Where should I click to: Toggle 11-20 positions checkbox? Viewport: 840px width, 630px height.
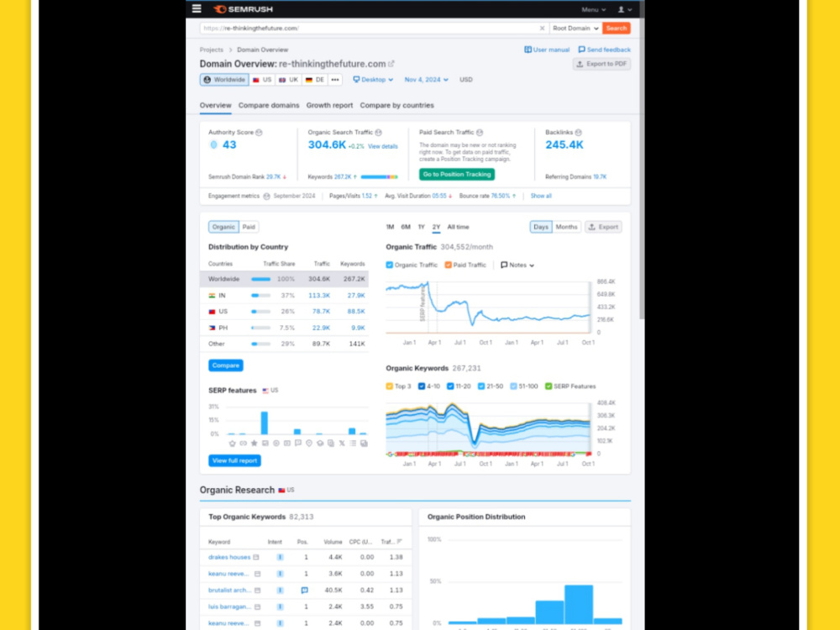[x=450, y=386]
